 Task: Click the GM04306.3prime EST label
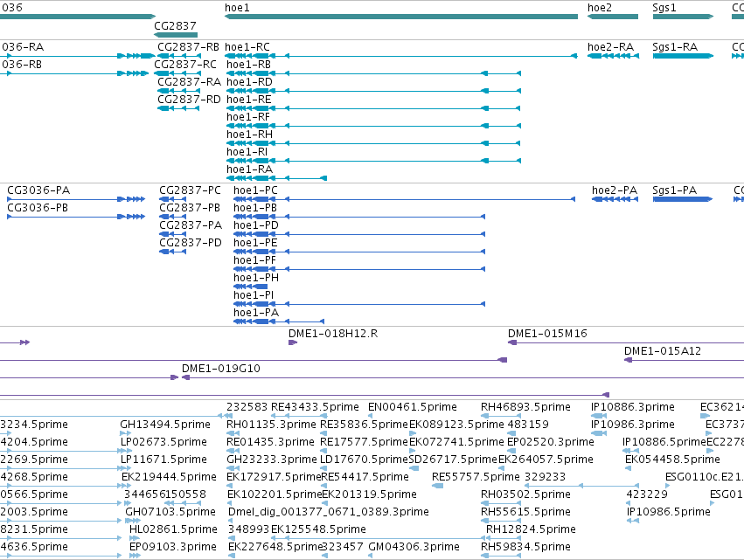pyautogui.click(x=414, y=547)
